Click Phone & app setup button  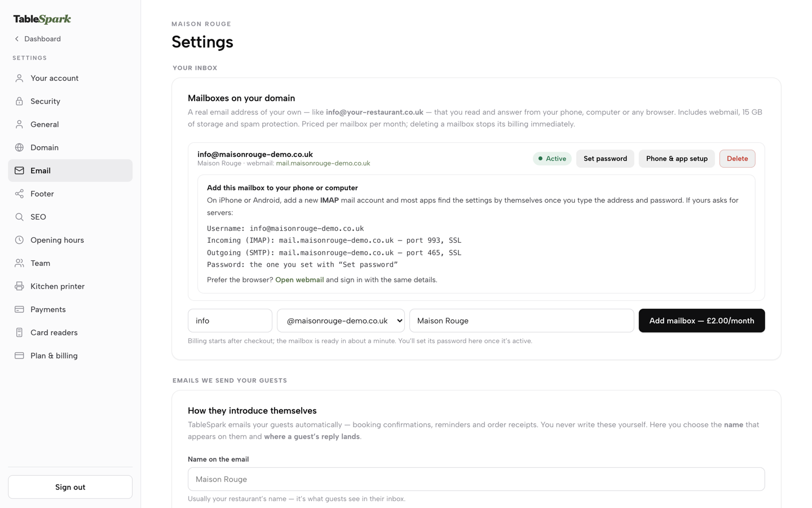click(x=677, y=159)
